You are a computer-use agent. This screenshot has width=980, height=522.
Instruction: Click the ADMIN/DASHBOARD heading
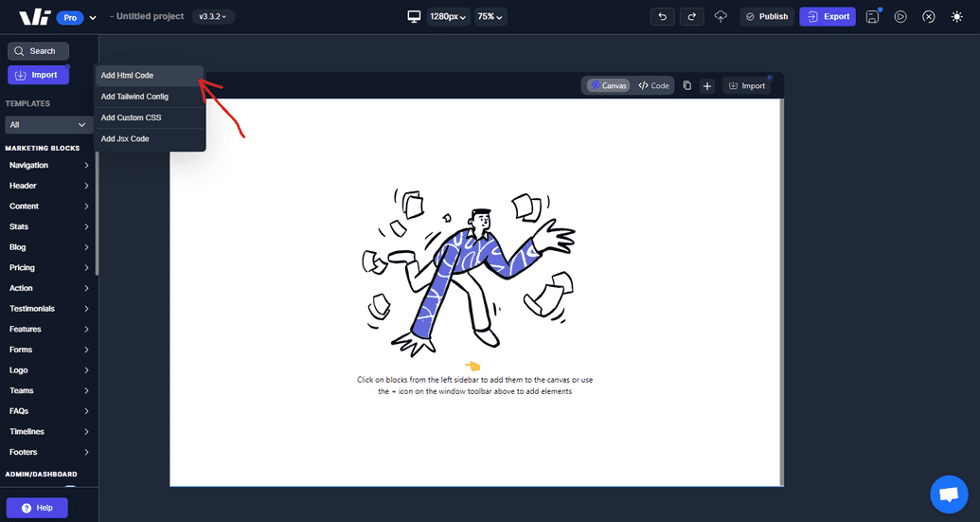42,475
